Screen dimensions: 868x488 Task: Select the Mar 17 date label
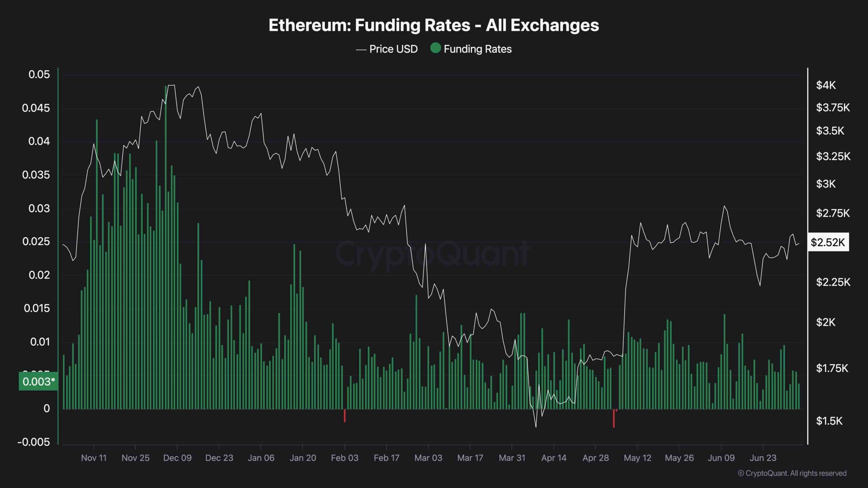(470, 458)
